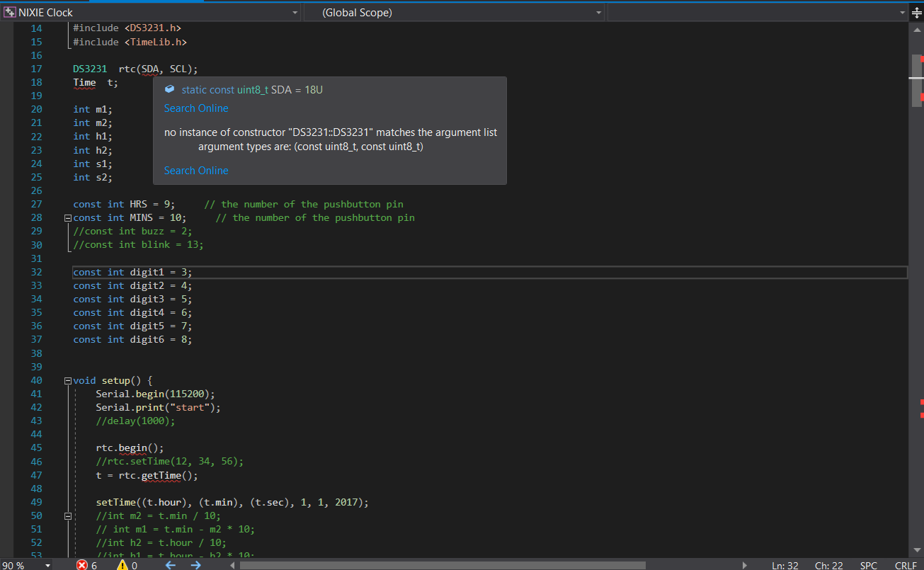Click the commented //delay(1000) line
924x570 pixels.
tap(136, 421)
